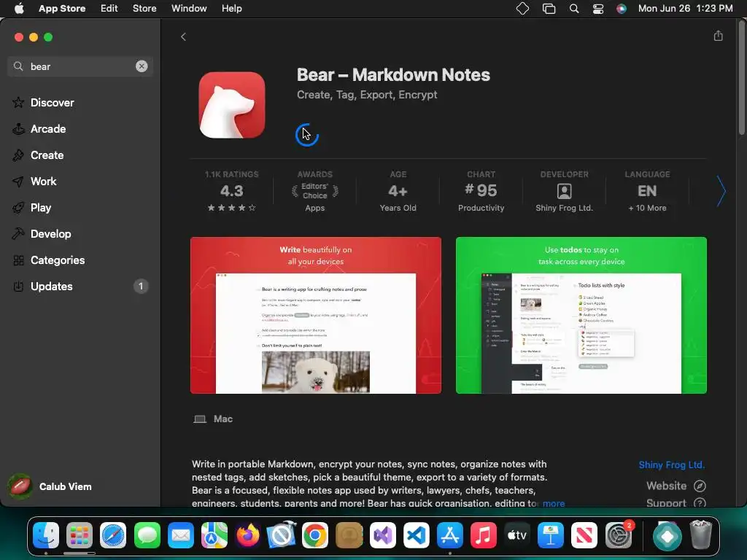Screen dimensions: 747x560
Task: Click the back chevron in App Store
Action: click(183, 36)
